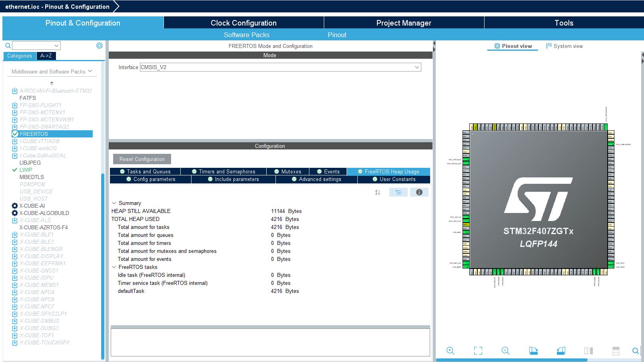Click the FREERTOS enabled checkmark
This screenshot has width=644, height=362.
15,134
